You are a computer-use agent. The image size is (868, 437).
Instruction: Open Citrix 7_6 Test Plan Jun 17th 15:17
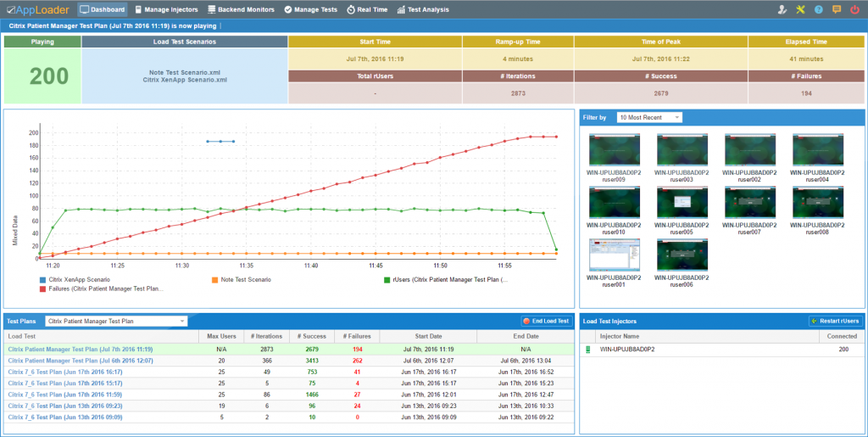64,384
